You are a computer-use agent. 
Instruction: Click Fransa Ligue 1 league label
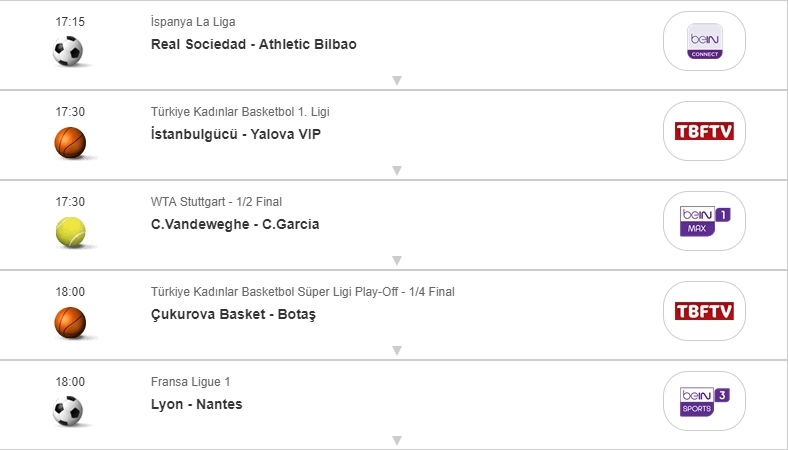(191, 382)
